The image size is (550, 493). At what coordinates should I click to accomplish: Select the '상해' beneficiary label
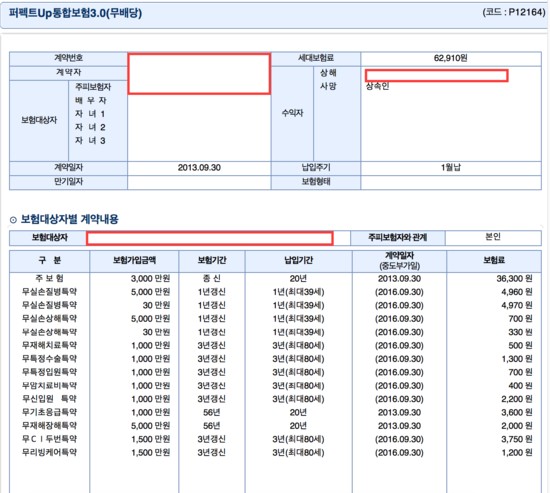328,73
